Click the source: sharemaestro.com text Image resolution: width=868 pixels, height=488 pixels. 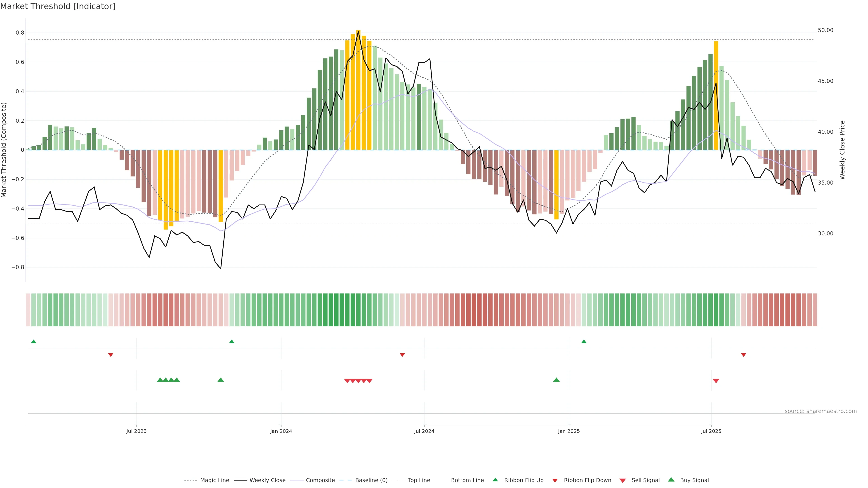pyautogui.click(x=821, y=411)
